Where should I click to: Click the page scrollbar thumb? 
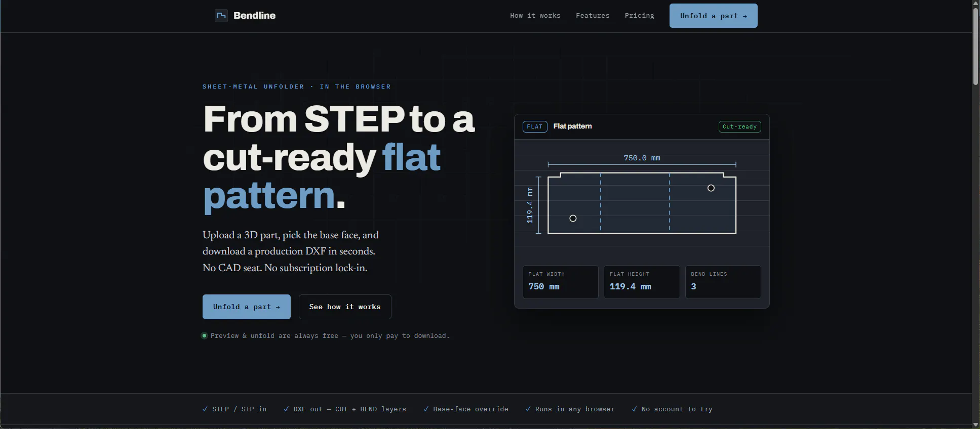tap(975, 46)
